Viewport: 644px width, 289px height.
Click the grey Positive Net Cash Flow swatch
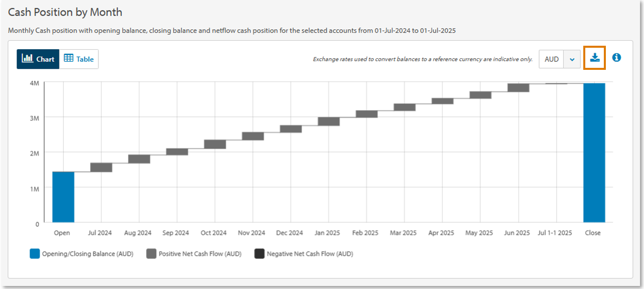pyautogui.click(x=151, y=254)
